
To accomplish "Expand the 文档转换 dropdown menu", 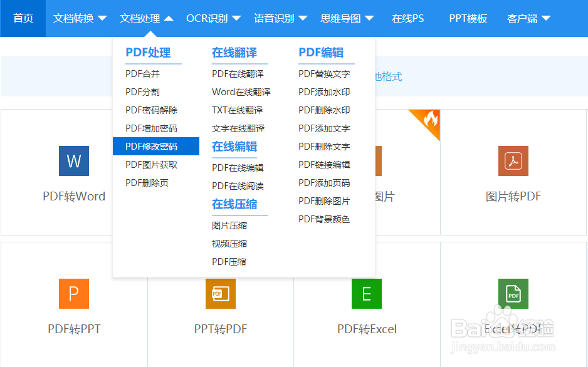I will [80, 18].
